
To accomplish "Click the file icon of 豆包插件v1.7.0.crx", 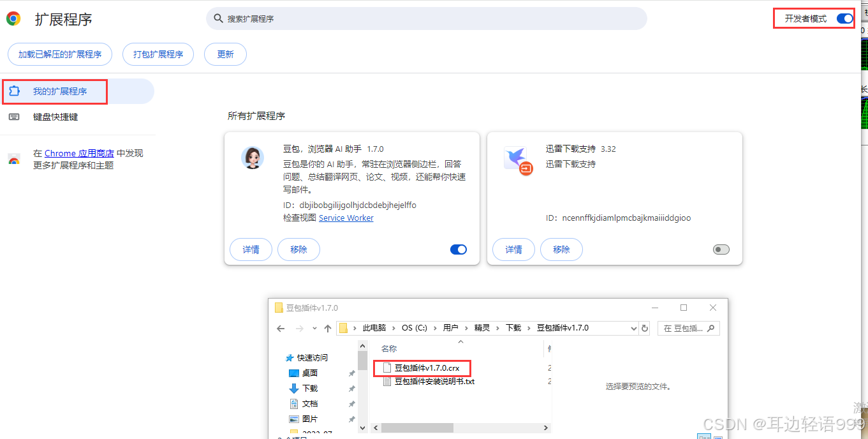I will coord(386,368).
